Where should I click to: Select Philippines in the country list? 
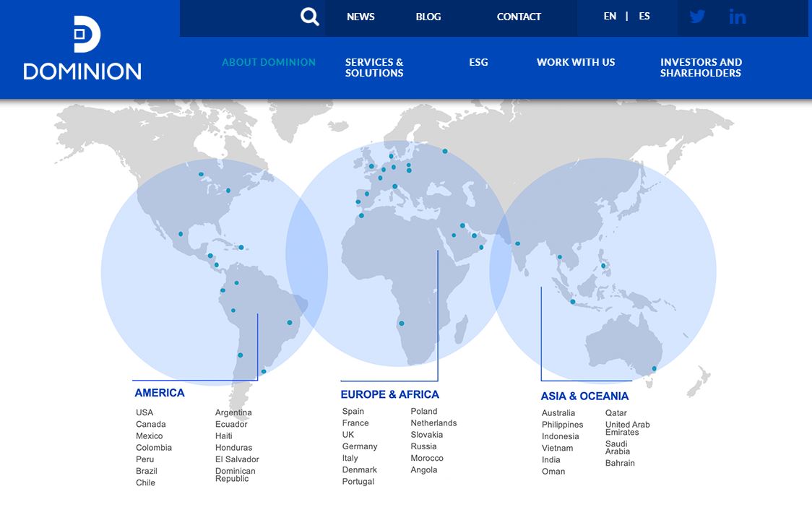[x=562, y=425]
